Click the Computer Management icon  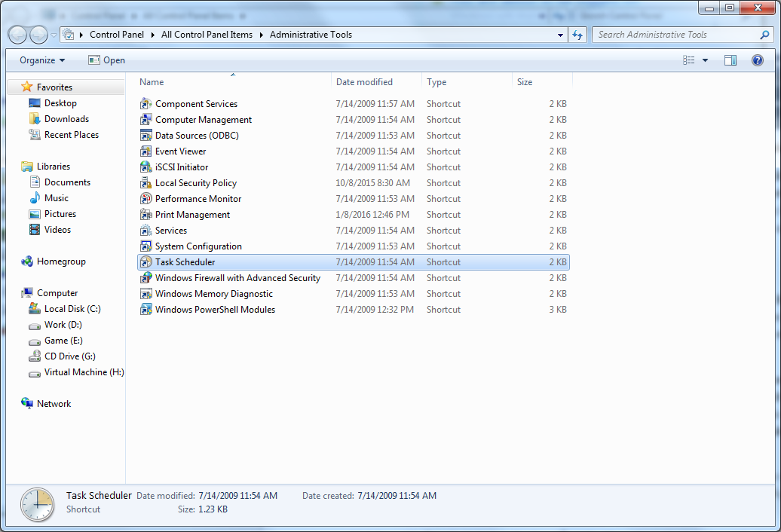[145, 120]
